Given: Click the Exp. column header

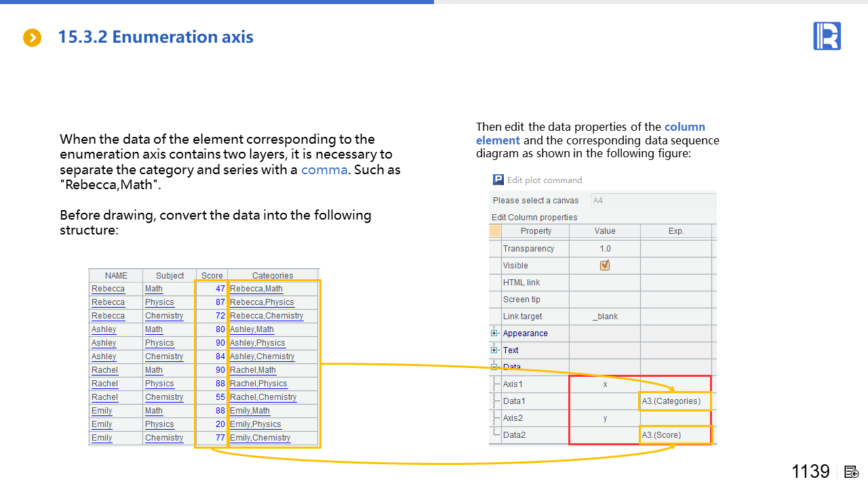Looking at the screenshot, I should click(675, 231).
